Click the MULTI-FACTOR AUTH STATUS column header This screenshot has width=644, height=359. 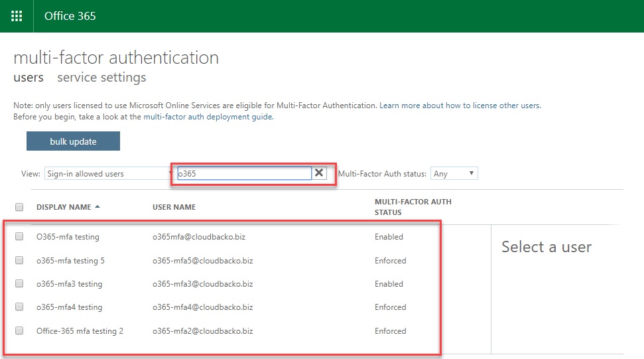[x=413, y=207]
